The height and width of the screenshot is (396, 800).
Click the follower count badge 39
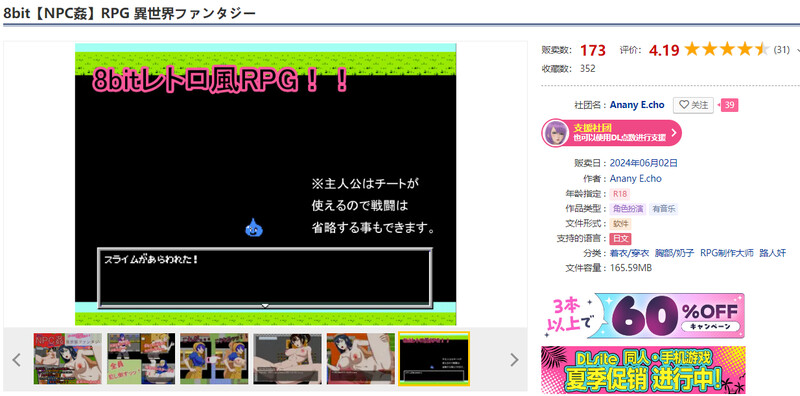tap(730, 105)
